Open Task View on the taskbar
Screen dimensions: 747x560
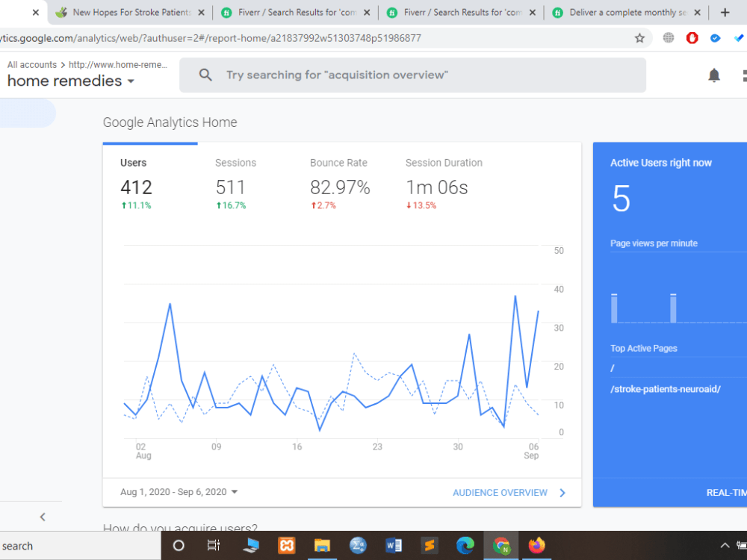214,546
